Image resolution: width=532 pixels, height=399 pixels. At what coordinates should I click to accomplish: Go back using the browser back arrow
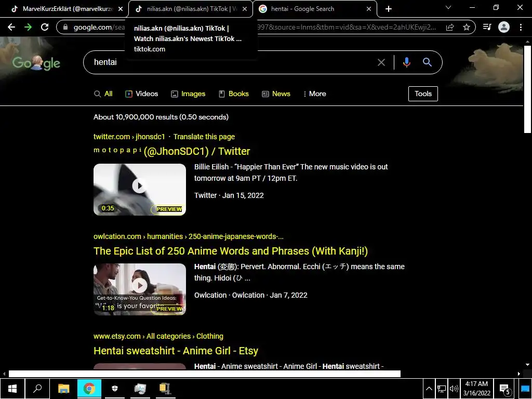(11, 27)
